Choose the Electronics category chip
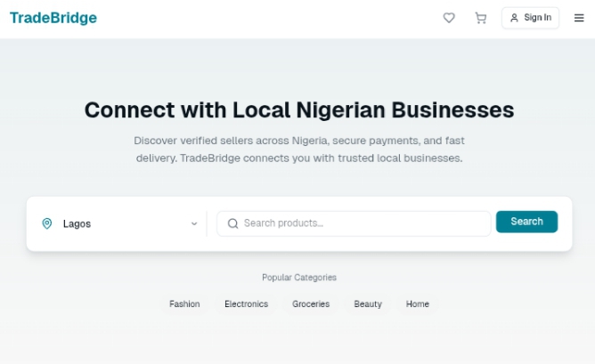 (246, 304)
